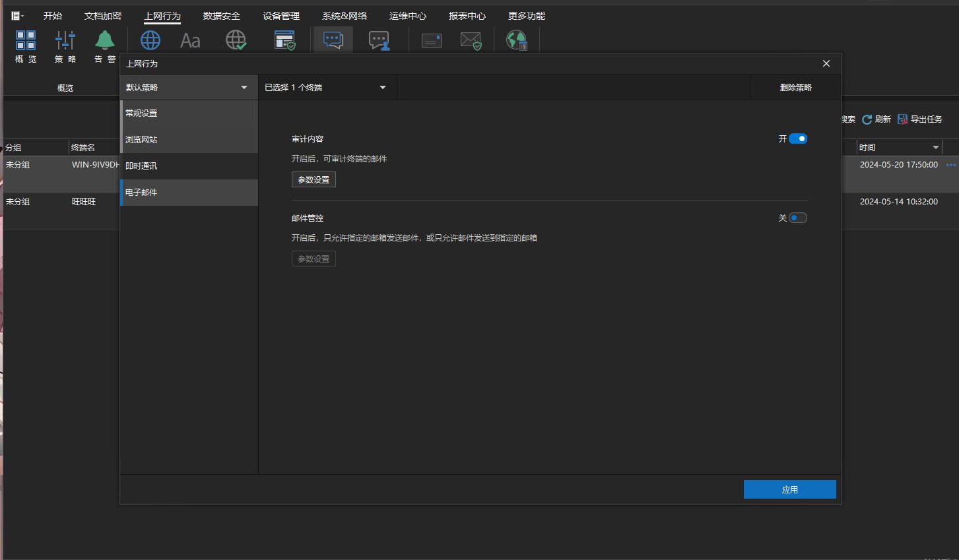Click 参数设置 under 审计内容
The image size is (959, 560).
[x=314, y=179]
